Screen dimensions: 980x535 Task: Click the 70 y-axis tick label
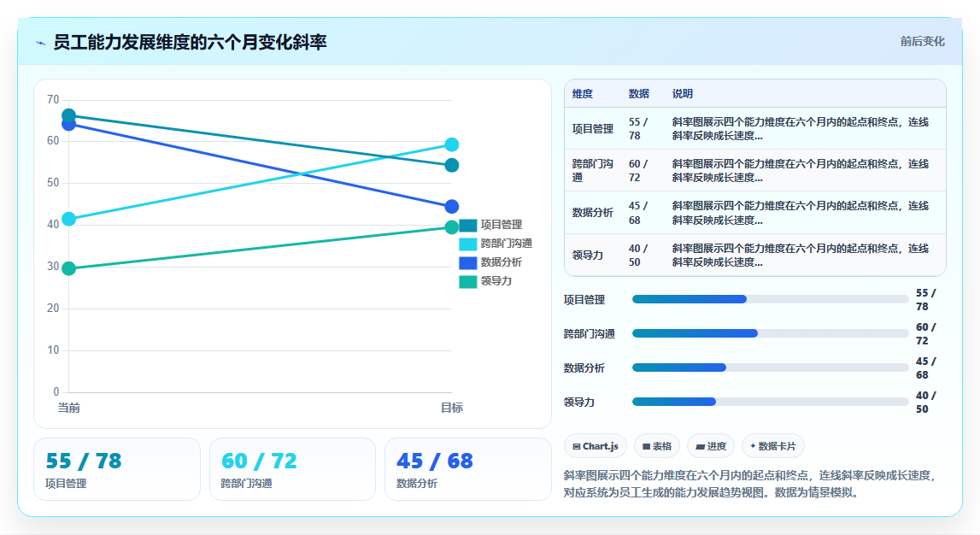(53, 99)
